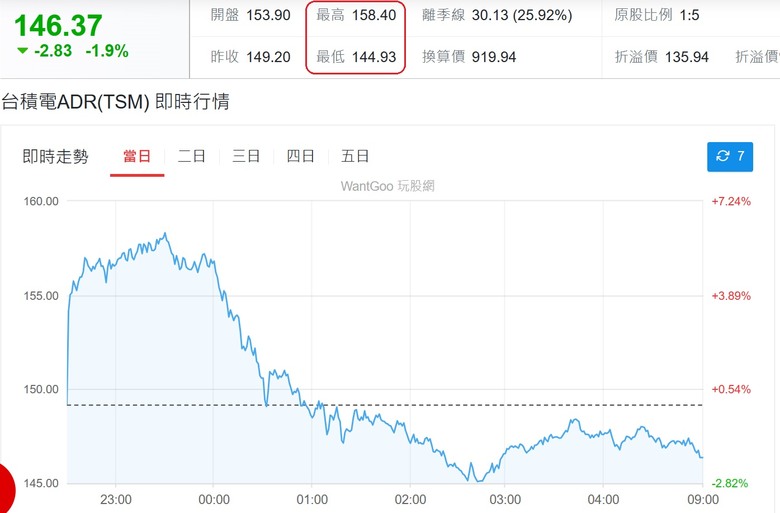Click the WantGoo 玩股網 watermark link
The image size is (780, 513).
[388, 186]
